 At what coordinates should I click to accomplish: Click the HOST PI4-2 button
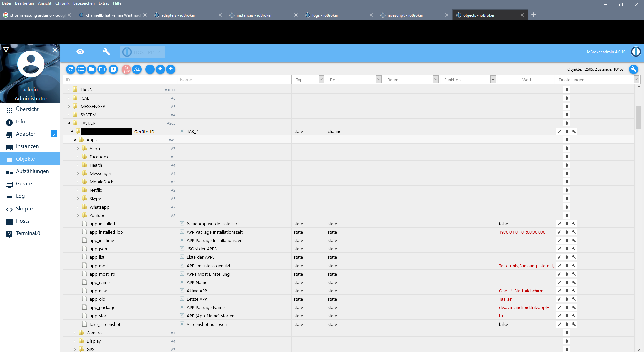(143, 52)
